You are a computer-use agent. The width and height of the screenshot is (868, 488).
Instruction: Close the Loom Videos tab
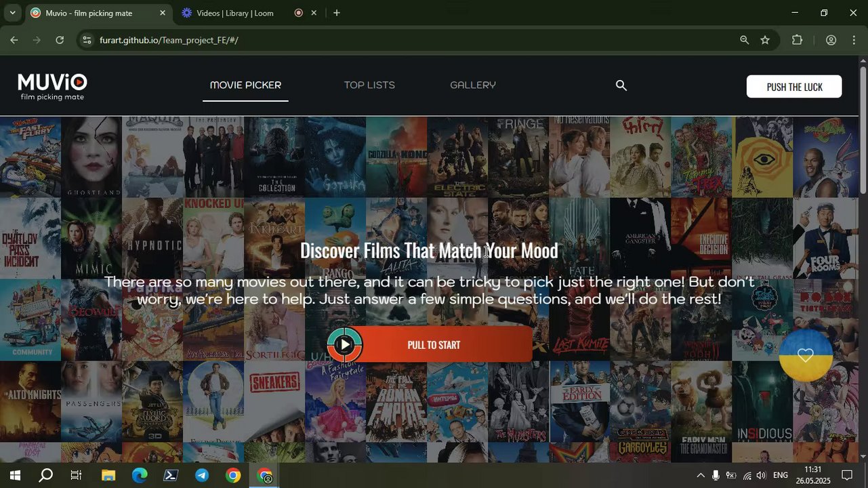pyautogui.click(x=313, y=13)
